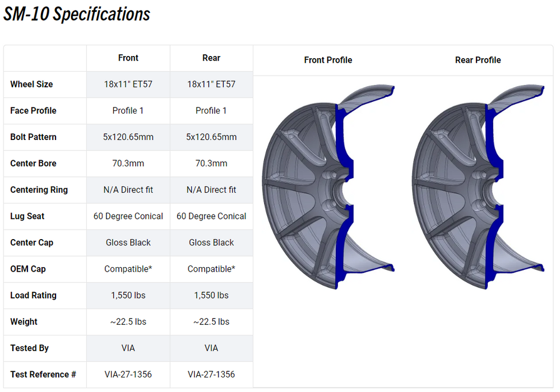Click the Rear Profile header label

point(478,60)
